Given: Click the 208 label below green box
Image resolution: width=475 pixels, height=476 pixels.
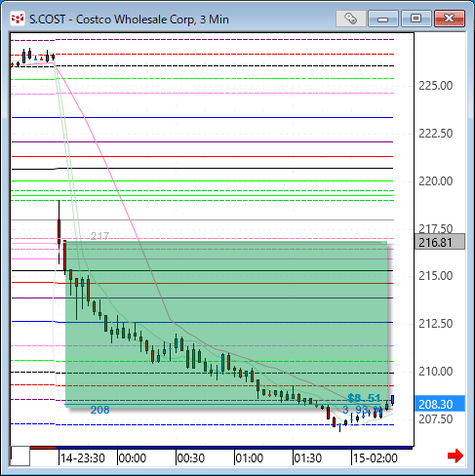Looking at the screenshot, I should (99, 410).
